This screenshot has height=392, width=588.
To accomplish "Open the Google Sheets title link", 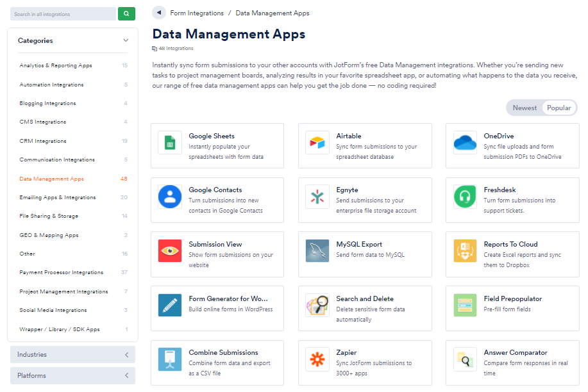I will [212, 136].
